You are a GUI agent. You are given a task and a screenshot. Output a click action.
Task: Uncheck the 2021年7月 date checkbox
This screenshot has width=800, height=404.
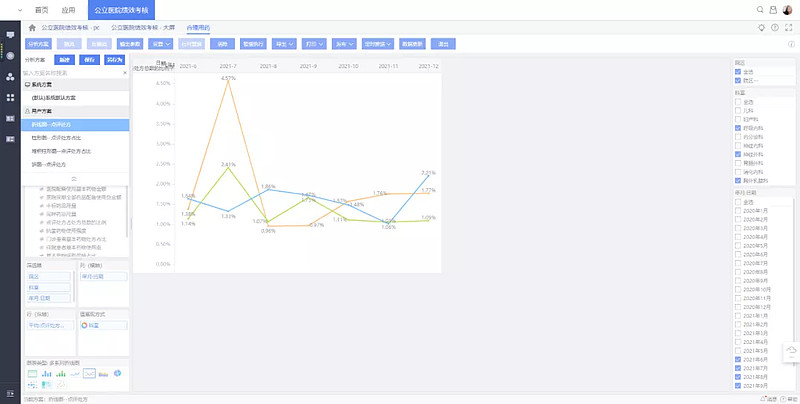click(737, 368)
